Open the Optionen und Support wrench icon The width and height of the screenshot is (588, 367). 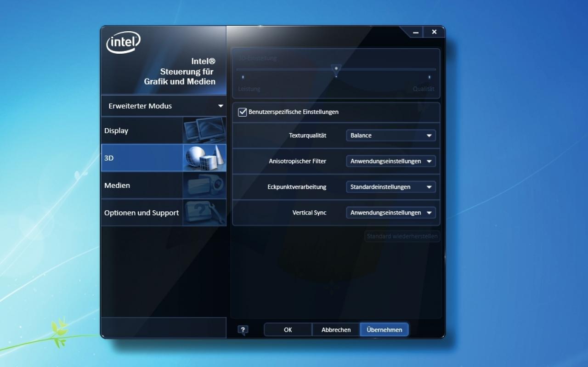tap(204, 213)
